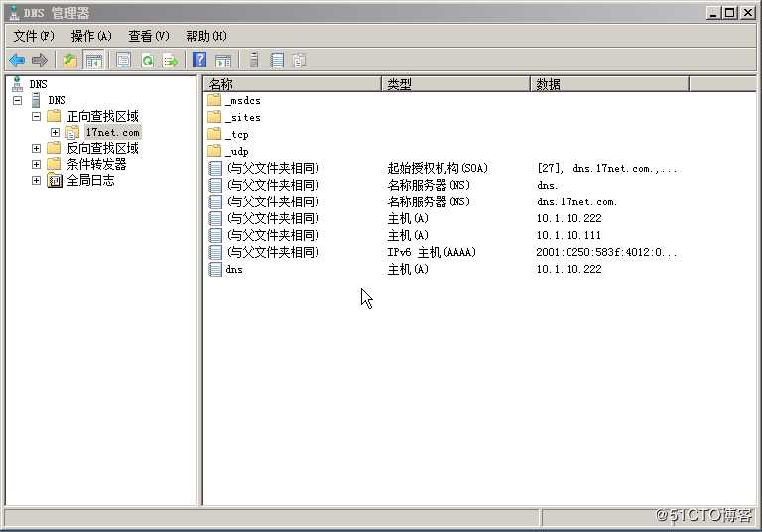The width and height of the screenshot is (762, 532).
Task: Select 条件转发器 in the tree
Action: coord(96,165)
